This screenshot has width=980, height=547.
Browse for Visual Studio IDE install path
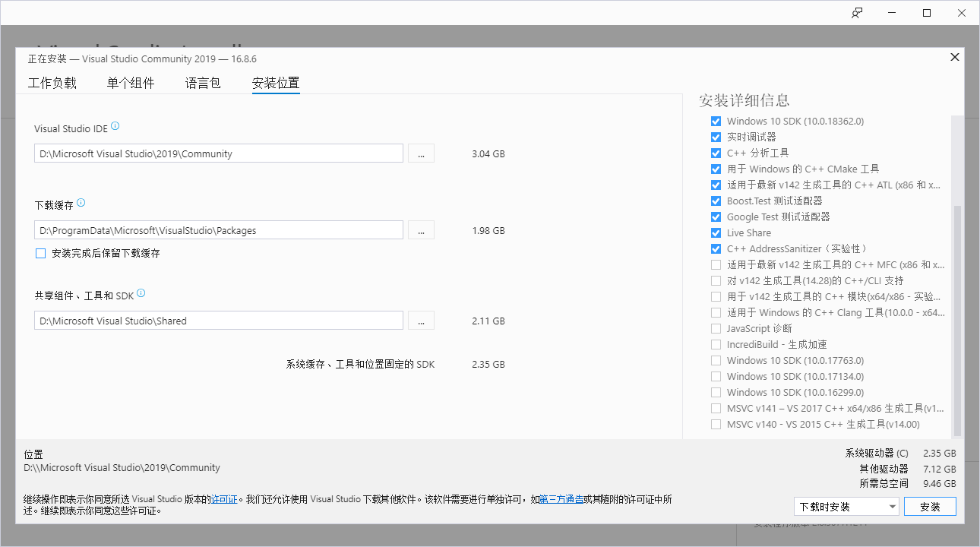click(x=421, y=153)
